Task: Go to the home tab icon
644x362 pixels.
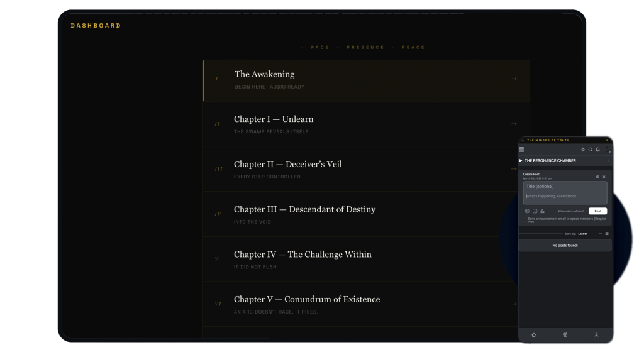Action: tap(533, 335)
